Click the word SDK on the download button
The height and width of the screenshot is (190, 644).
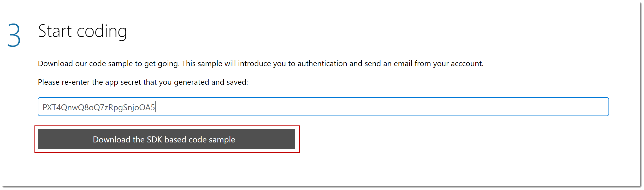click(x=155, y=140)
